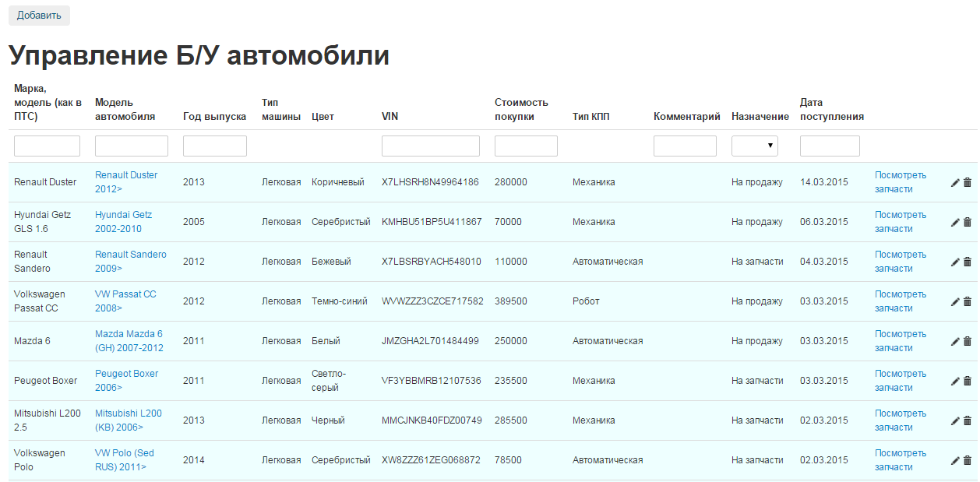The height and width of the screenshot is (482, 980).
Task: Click the Светло-серый color cell
Action: [x=329, y=381]
